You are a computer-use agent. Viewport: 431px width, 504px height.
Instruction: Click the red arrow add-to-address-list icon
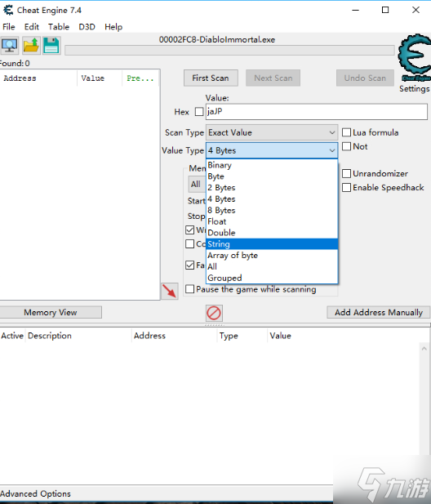pyautogui.click(x=169, y=291)
